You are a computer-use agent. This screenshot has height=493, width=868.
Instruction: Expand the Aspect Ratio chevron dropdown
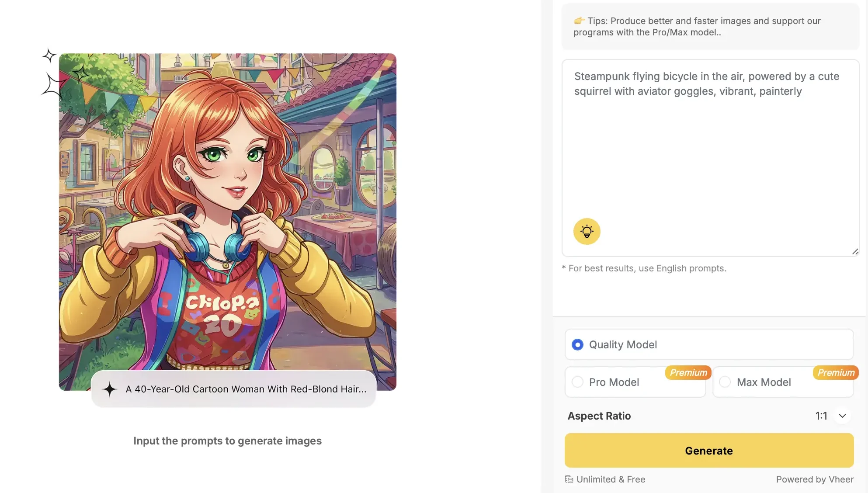tap(842, 416)
